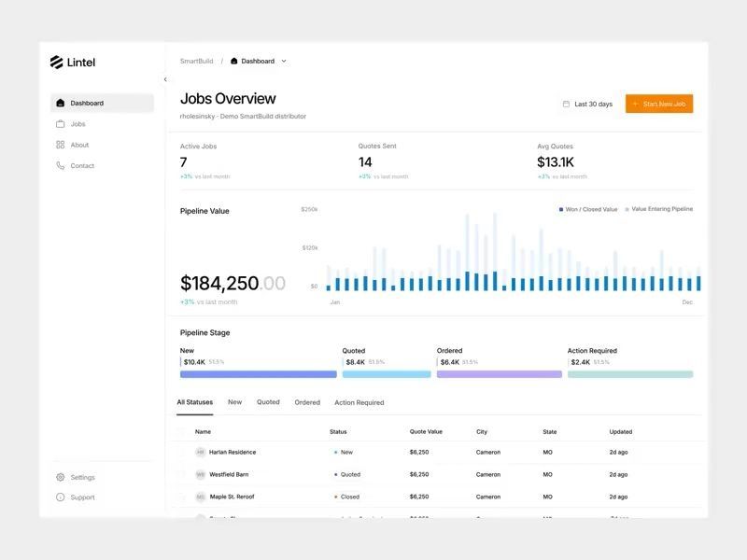Click the Harlan Residence avatar icon

[x=201, y=453]
